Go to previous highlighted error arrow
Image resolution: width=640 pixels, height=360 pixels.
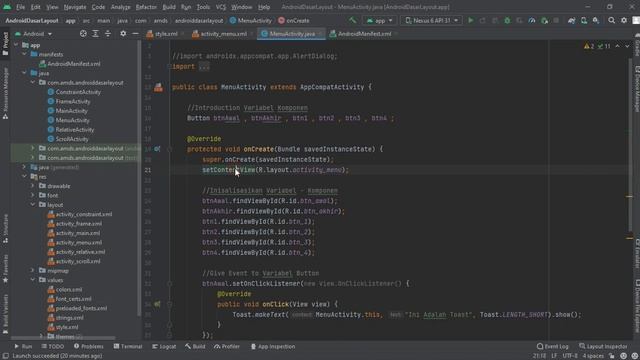point(618,46)
